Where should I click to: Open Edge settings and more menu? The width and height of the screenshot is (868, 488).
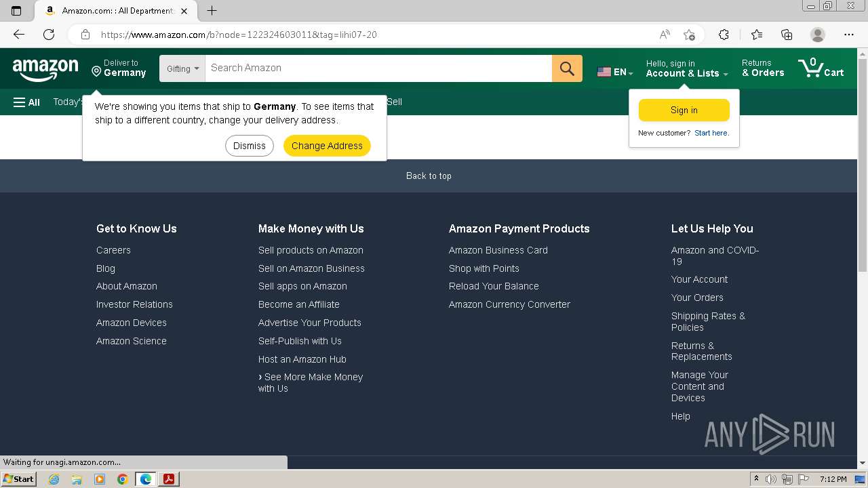[x=849, y=35]
